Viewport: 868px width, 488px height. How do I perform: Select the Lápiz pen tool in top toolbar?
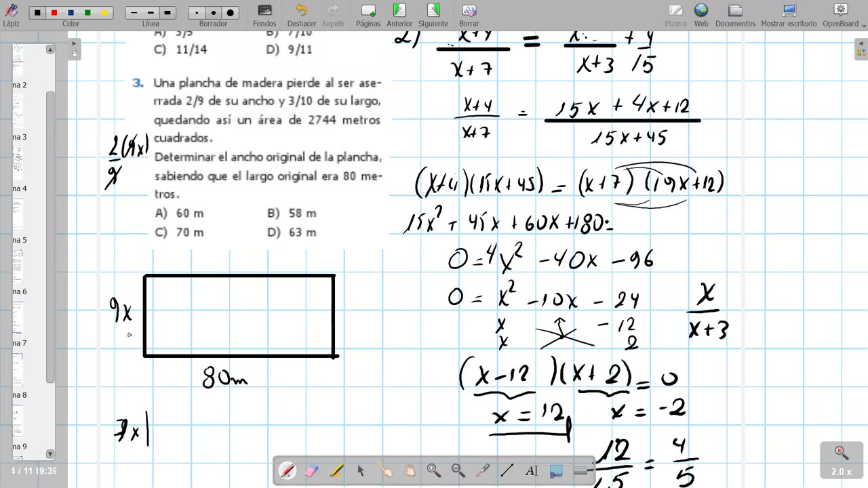(11, 14)
